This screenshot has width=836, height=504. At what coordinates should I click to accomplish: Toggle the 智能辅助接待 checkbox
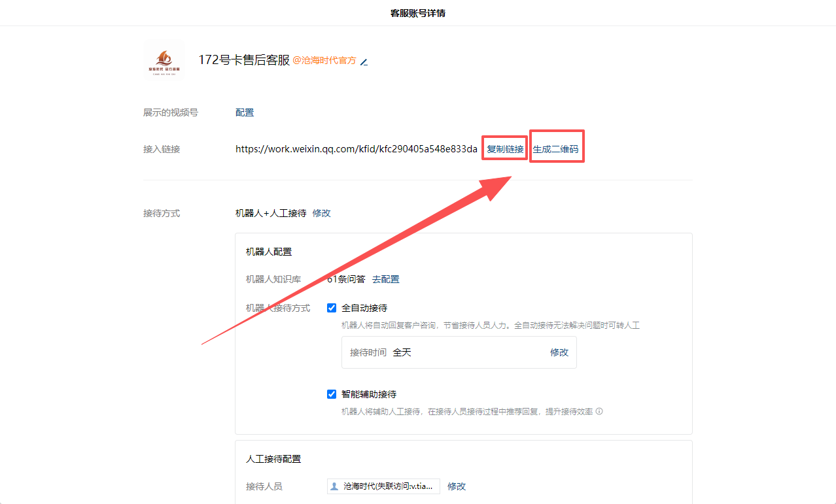pyautogui.click(x=332, y=394)
